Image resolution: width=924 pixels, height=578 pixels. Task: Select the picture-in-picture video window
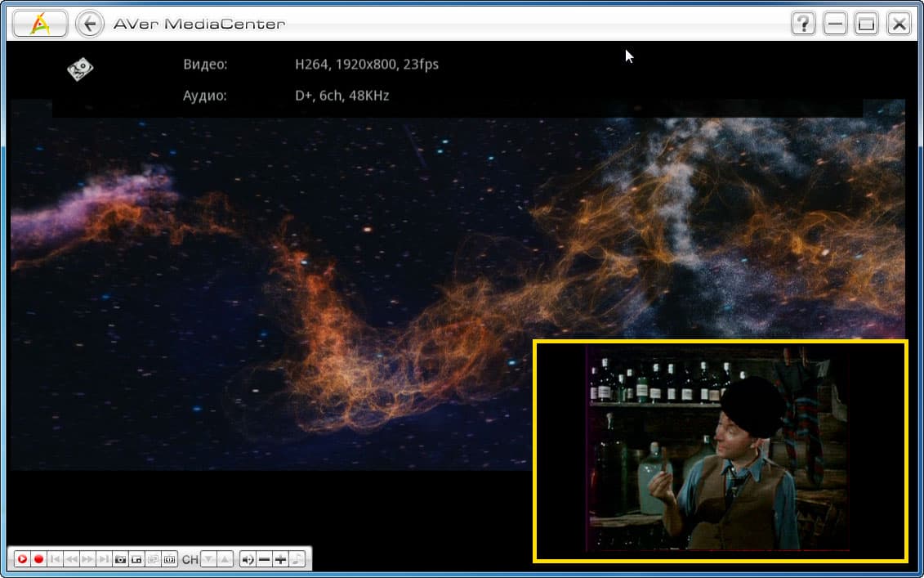click(720, 451)
